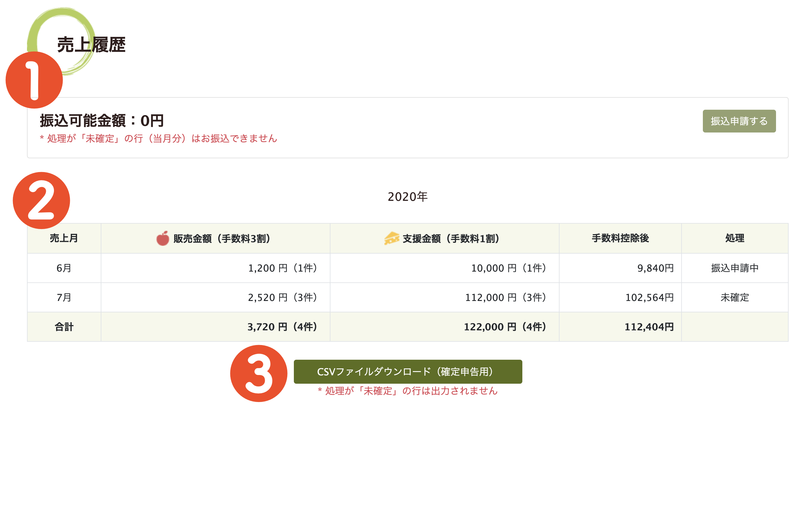Select the 2020年 year label
This screenshot has height=509, width=812.
click(407, 197)
